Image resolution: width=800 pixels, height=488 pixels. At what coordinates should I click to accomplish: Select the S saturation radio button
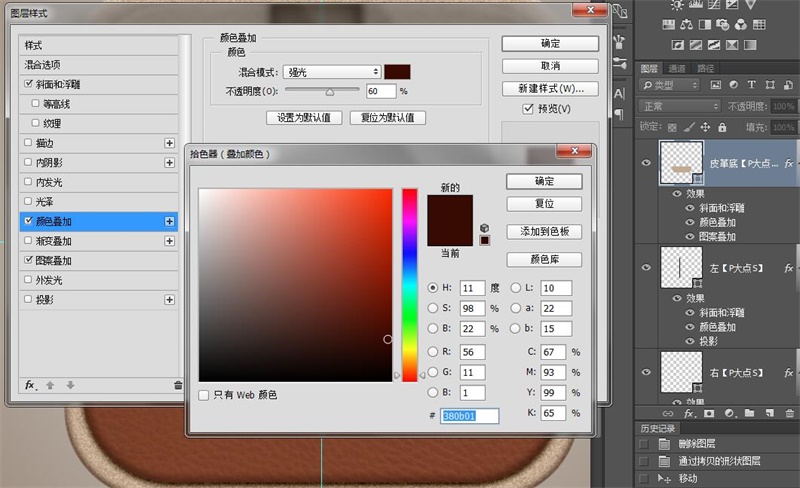click(433, 308)
